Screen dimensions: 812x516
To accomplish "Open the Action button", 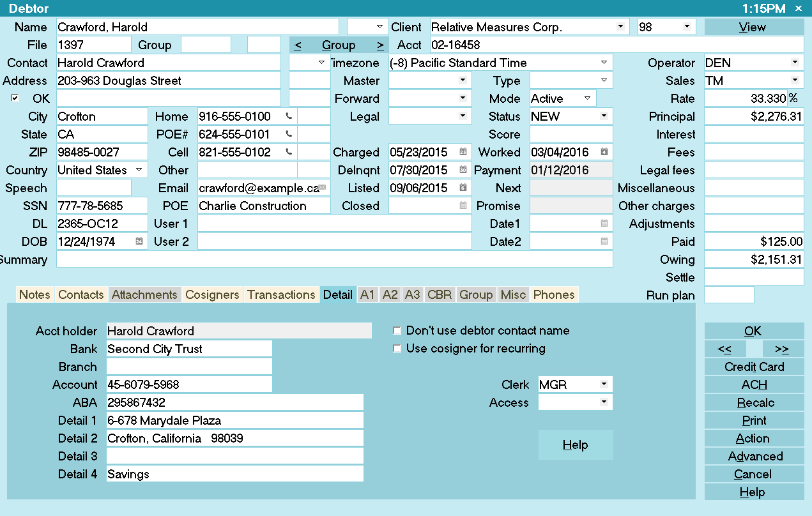I will pos(754,438).
